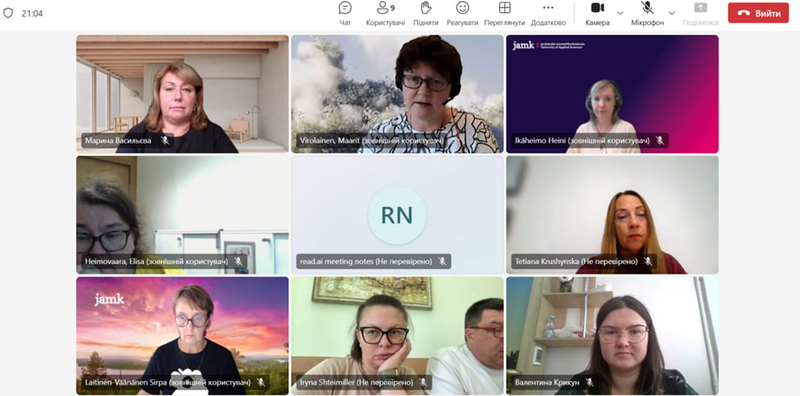Leave the meeting with Вийти
The image size is (800, 396).
(x=758, y=13)
